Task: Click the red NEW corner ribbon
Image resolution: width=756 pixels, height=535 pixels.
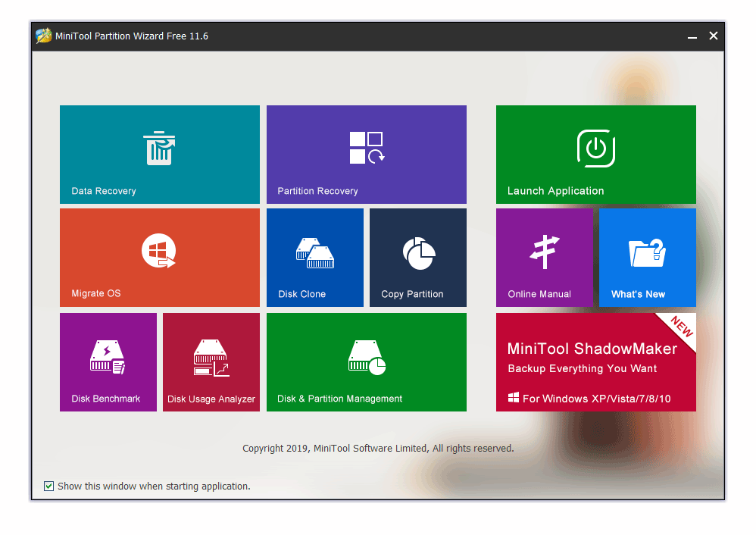Action: [x=681, y=328]
